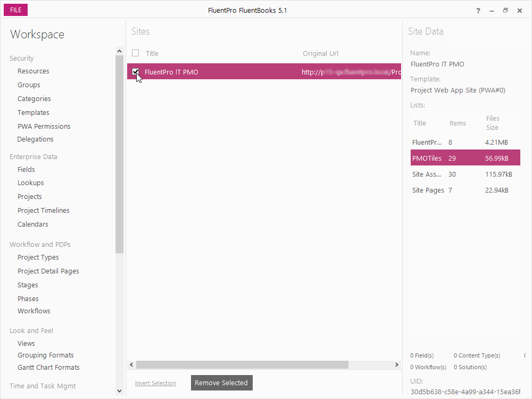Go to Templates in the sidebar

click(x=33, y=112)
